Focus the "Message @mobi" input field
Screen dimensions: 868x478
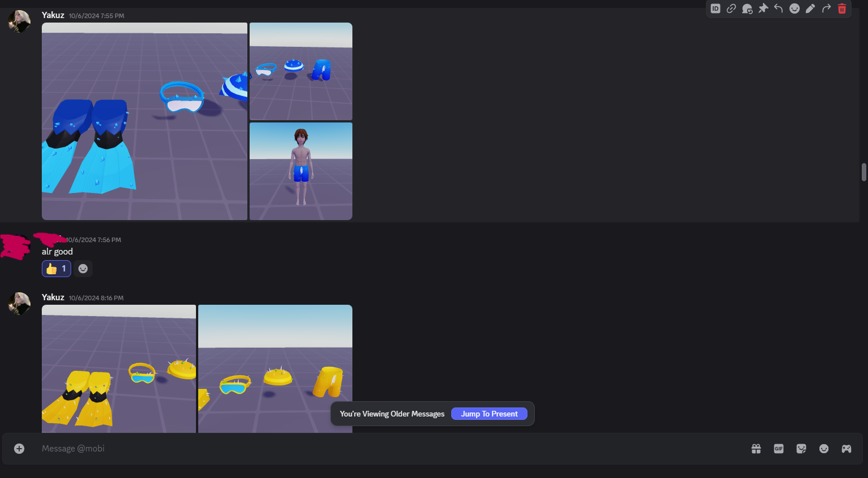(390, 449)
